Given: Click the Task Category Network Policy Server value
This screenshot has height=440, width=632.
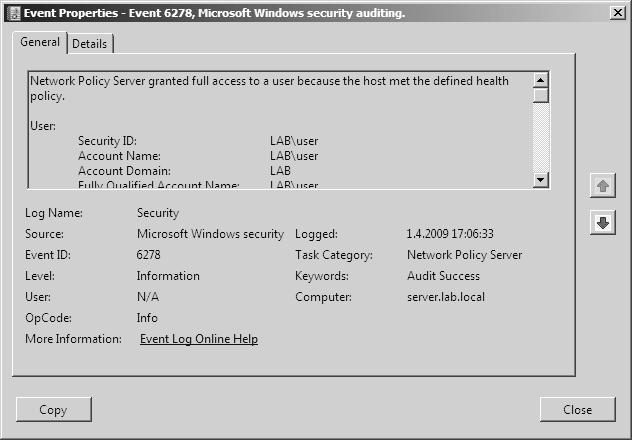Looking at the screenshot, I should pos(464,255).
